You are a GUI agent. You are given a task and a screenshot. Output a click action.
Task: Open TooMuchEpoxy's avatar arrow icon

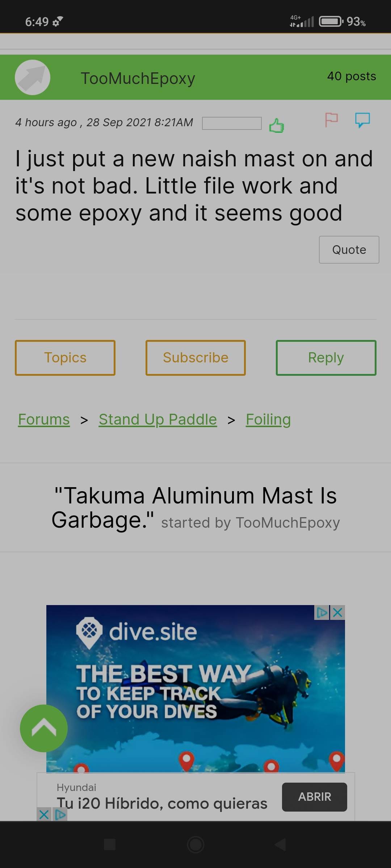(x=33, y=77)
